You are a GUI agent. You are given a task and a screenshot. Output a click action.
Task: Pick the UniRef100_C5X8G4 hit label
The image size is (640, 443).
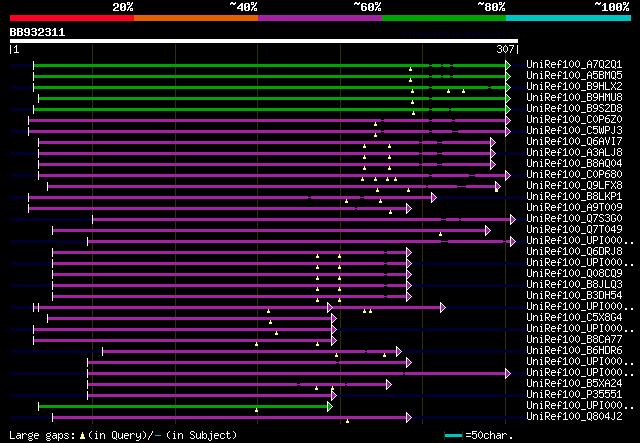(574, 318)
